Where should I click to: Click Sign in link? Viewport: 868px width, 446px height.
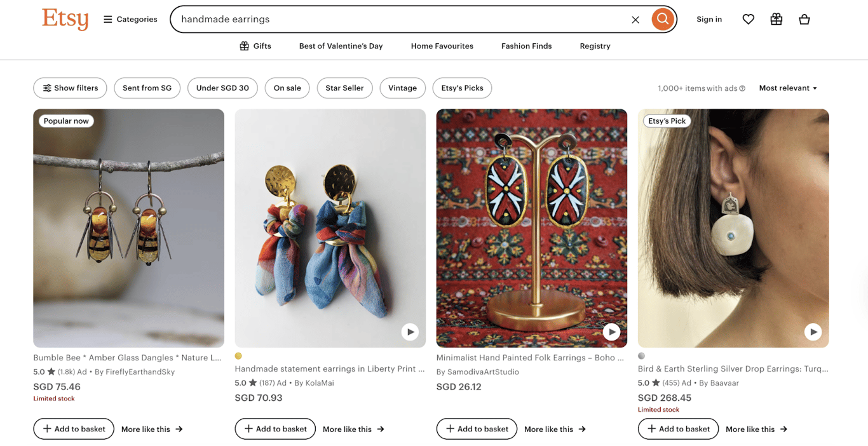click(x=709, y=20)
